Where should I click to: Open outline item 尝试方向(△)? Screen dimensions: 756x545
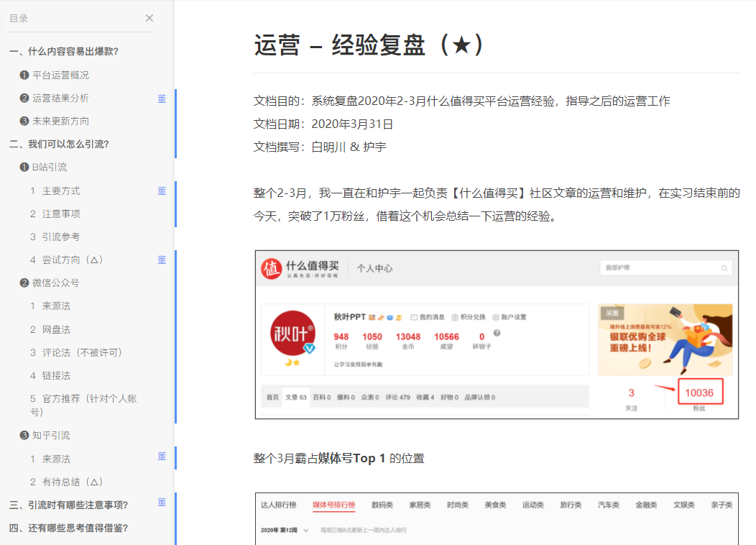67,260
